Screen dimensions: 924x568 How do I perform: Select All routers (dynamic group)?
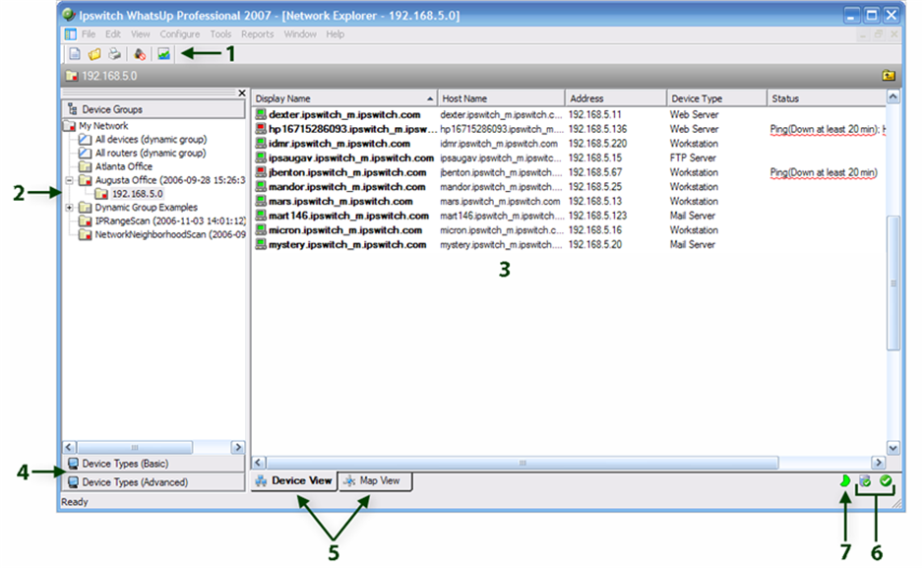pyautogui.click(x=151, y=153)
